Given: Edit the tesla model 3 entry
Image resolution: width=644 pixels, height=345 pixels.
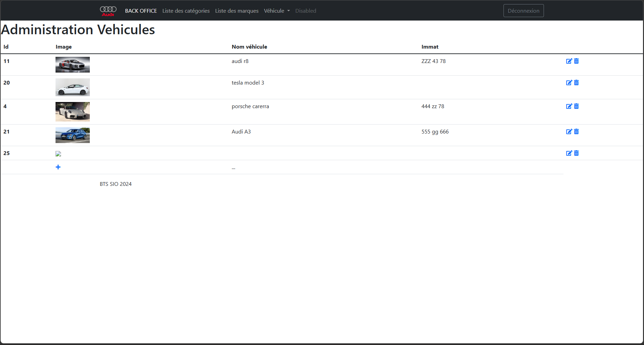Looking at the screenshot, I should coord(569,82).
